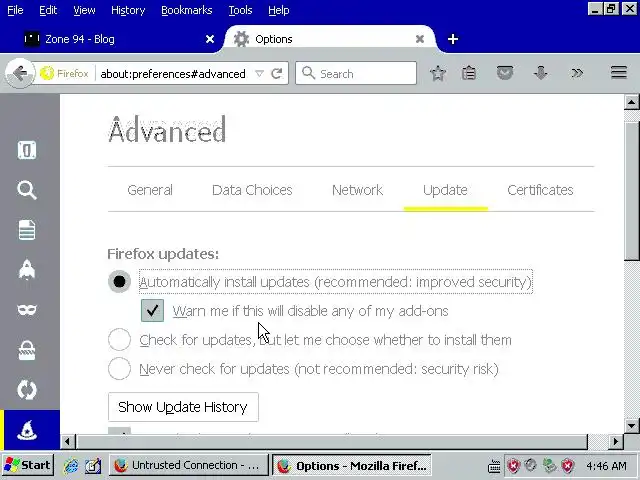Select Never check for updates option
The width and height of the screenshot is (640, 480).
[119, 369]
